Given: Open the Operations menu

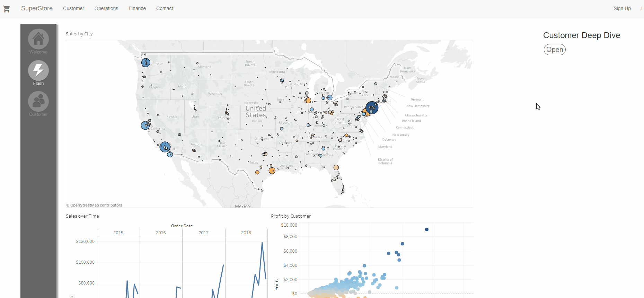Looking at the screenshot, I should 106,8.
